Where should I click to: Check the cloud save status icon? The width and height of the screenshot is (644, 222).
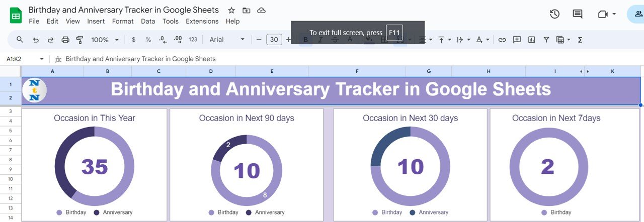click(261, 10)
